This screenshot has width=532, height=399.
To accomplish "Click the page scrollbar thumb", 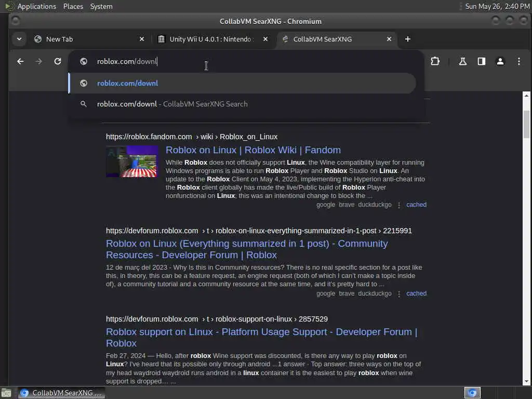I will (526, 124).
